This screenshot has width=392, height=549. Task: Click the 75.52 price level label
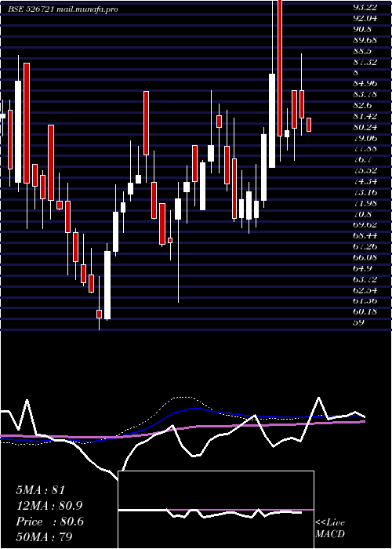point(365,170)
